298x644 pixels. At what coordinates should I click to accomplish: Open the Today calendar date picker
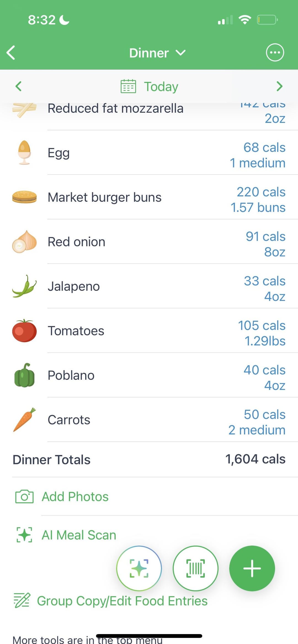pos(149,87)
